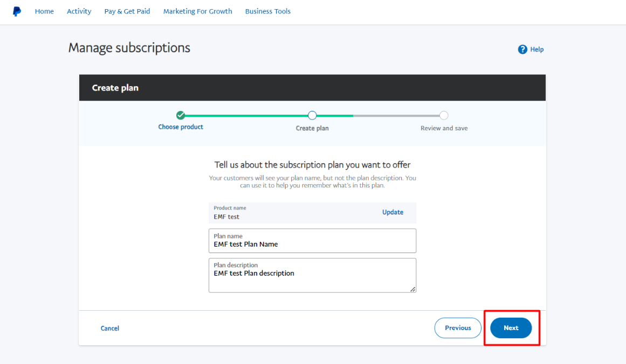Image resolution: width=626 pixels, height=364 pixels.
Task: Click the Next button
Action: tap(511, 328)
